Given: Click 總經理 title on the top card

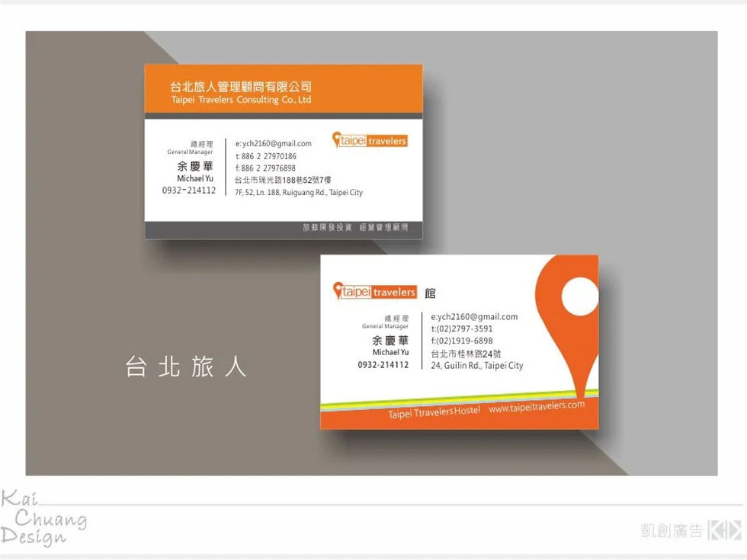Looking at the screenshot, I should tap(201, 144).
